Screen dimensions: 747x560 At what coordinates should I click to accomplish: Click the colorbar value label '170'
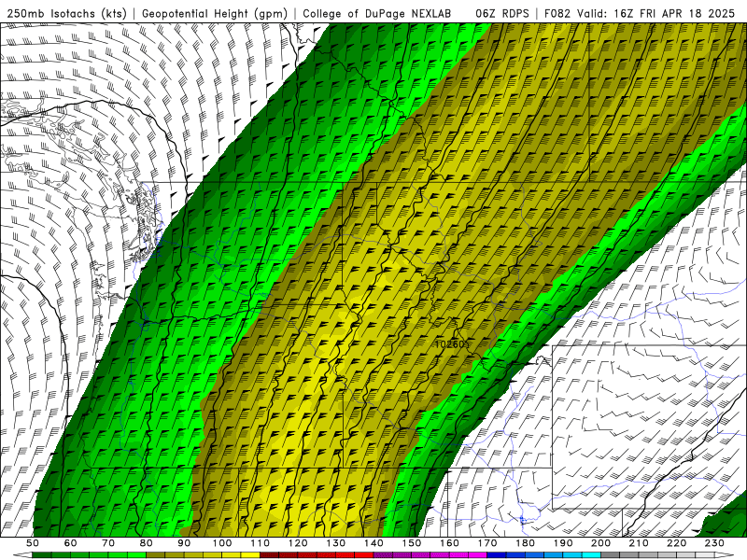tap(487, 543)
